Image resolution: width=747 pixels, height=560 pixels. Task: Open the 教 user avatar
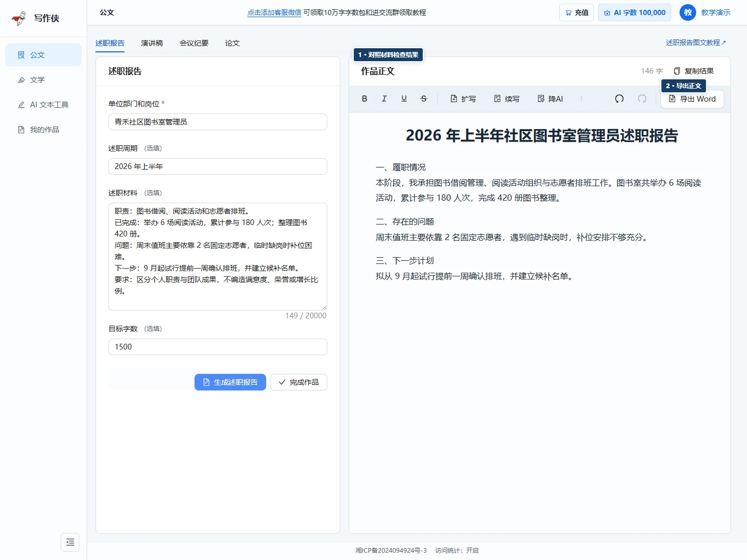pos(688,12)
